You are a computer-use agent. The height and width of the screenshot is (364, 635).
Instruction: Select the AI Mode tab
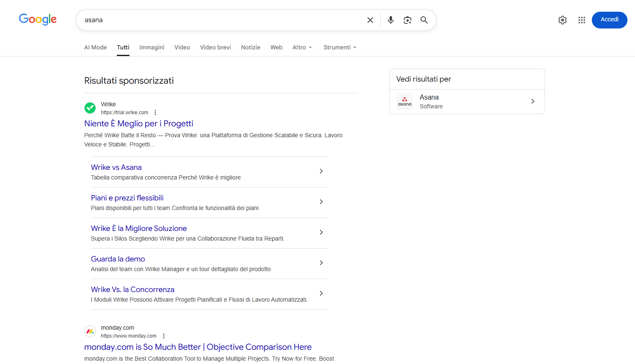click(96, 47)
